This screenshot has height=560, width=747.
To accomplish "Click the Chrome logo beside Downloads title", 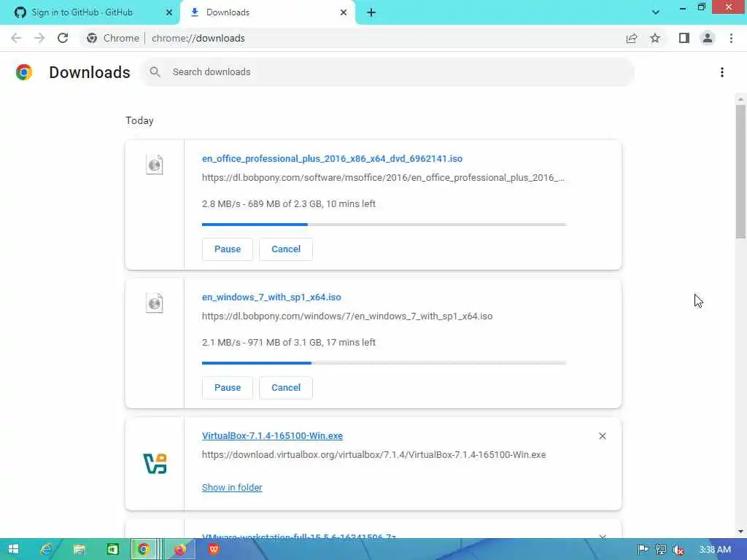I will (24, 72).
